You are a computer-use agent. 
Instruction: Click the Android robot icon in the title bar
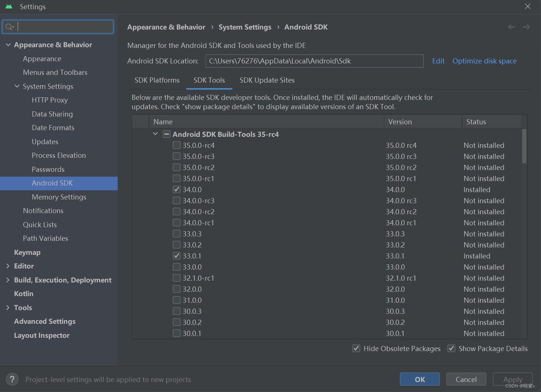pyautogui.click(x=8, y=6)
